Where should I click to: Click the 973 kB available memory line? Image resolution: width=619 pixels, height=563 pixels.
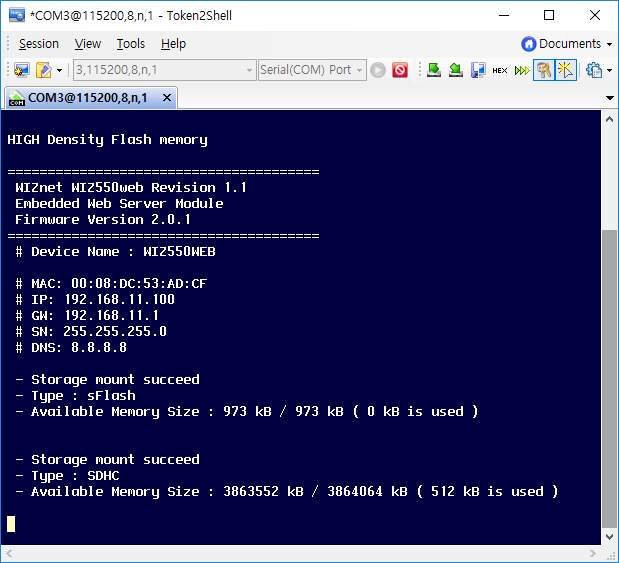pyautogui.click(x=247, y=412)
